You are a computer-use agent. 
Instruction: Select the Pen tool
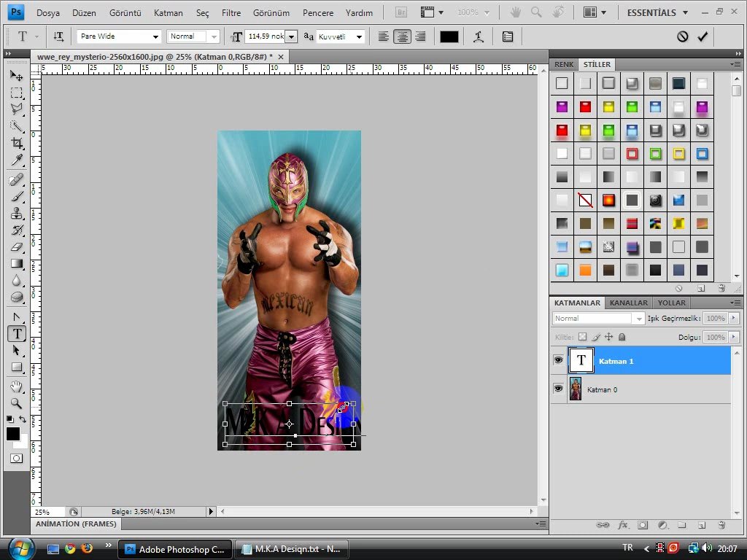coord(16,316)
